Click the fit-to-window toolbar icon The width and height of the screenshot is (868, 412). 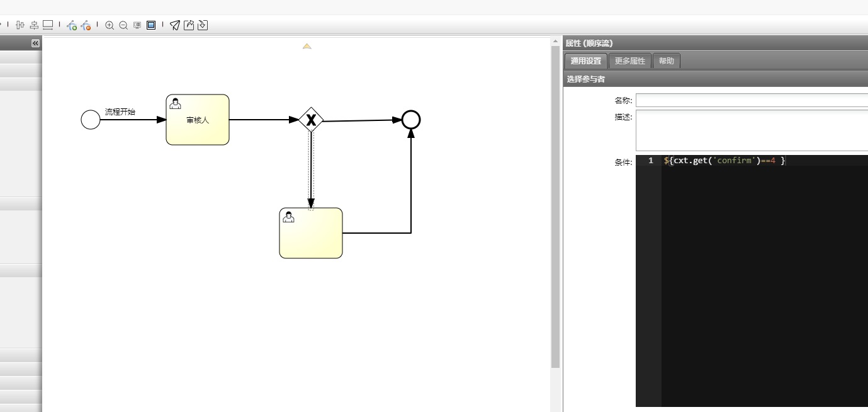click(x=151, y=25)
